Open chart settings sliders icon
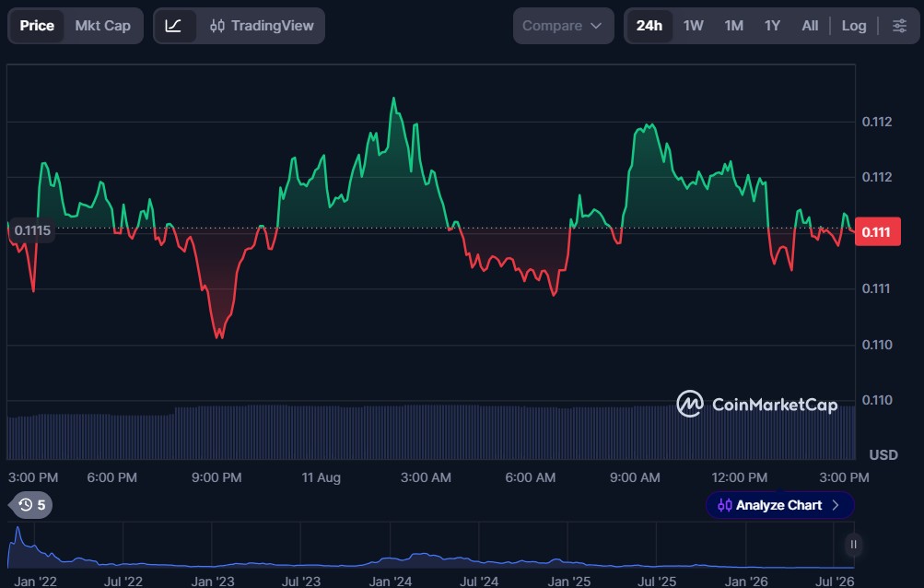This screenshot has width=924, height=588. tap(899, 26)
